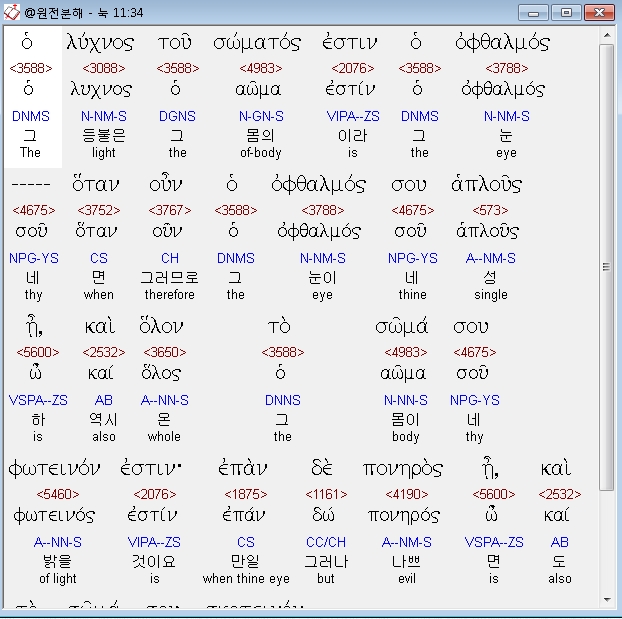The height and width of the screenshot is (619, 622).
Task: Click the Korean gloss 그러므로
Action: click(169, 277)
